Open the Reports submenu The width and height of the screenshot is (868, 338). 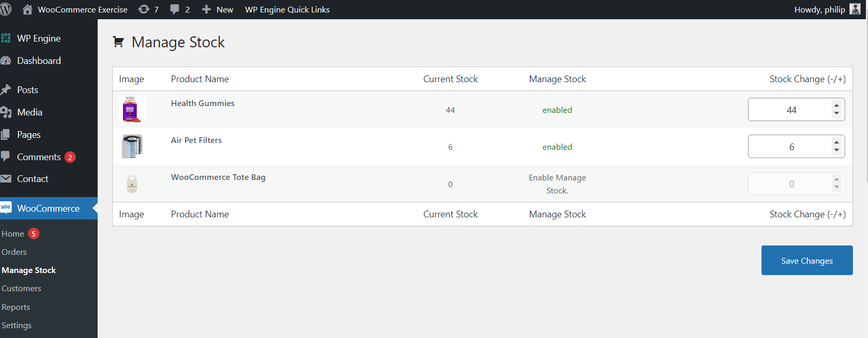coord(16,307)
